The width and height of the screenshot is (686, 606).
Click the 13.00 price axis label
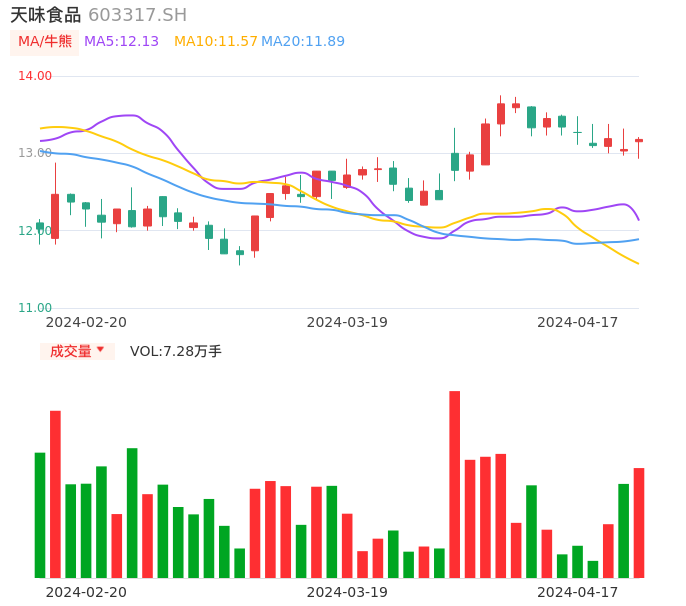[x=35, y=153]
